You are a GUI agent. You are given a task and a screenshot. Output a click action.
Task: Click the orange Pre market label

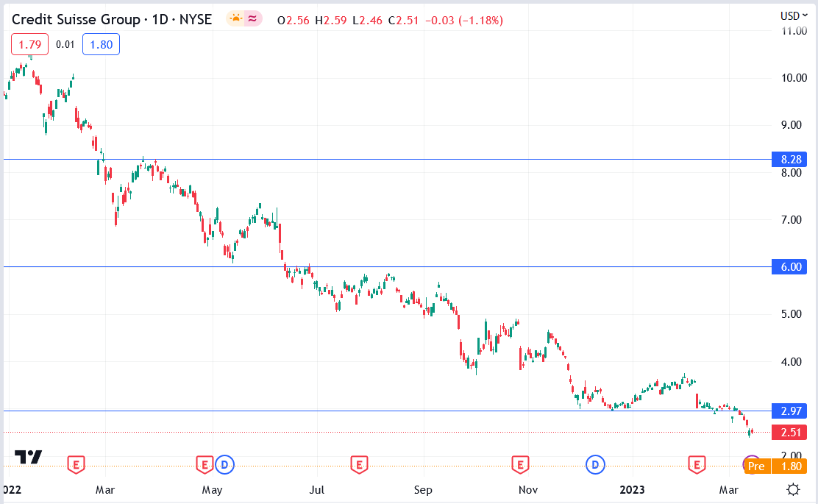click(756, 466)
